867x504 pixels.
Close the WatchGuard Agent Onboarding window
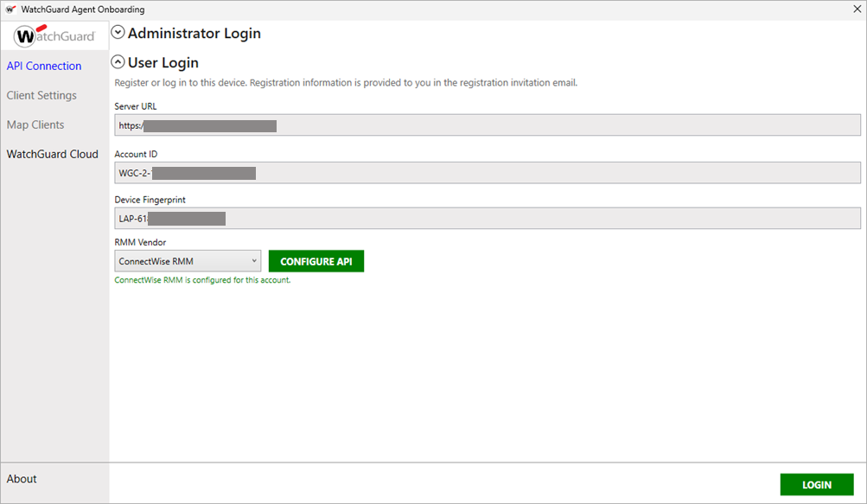tap(857, 10)
